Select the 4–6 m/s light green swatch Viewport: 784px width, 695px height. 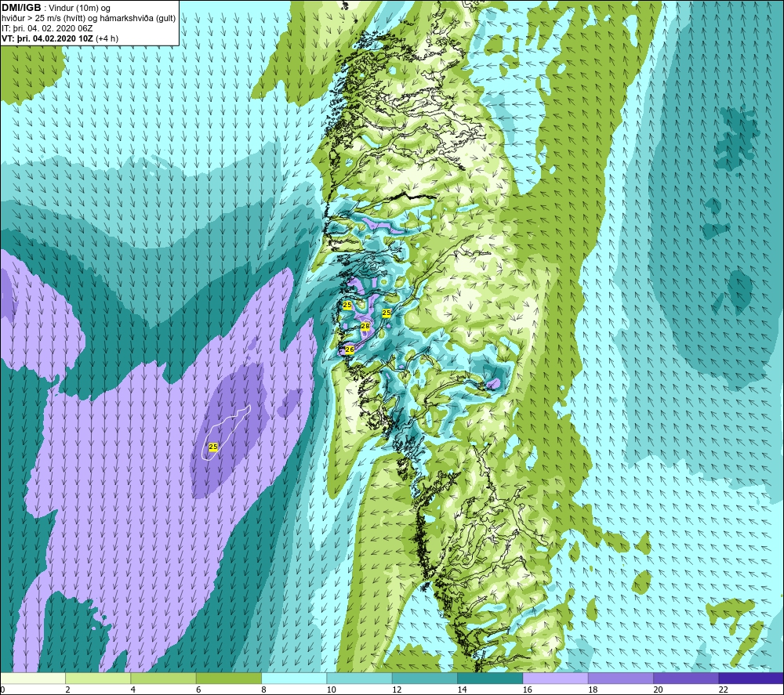[x=164, y=678]
